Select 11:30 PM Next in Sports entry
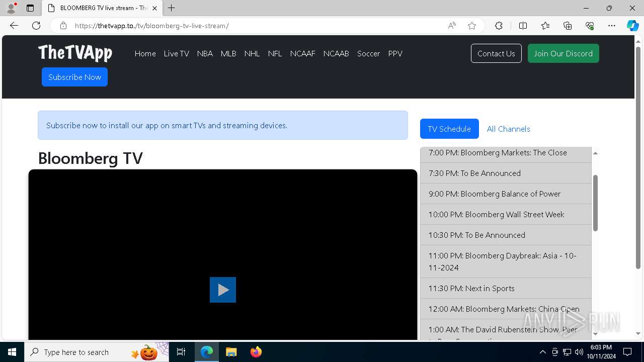This screenshot has width=644, height=362. click(x=506, y=288)
